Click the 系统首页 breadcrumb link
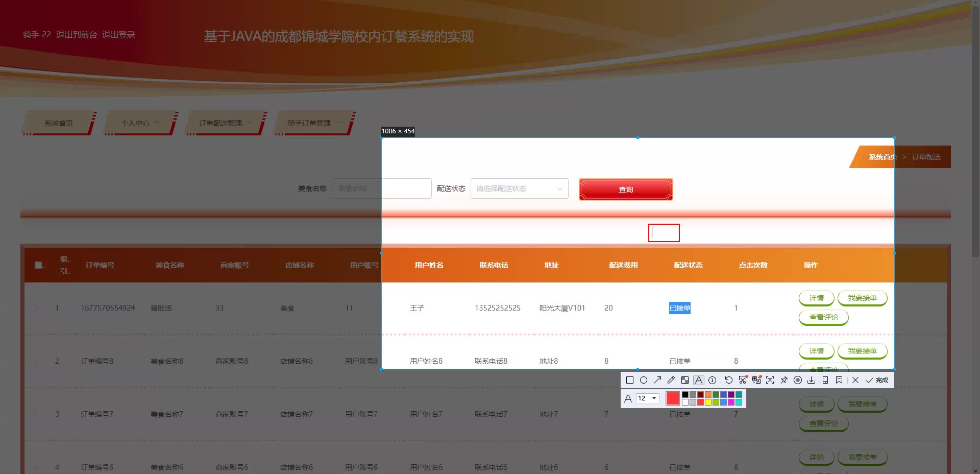This screenshot has width=980, height=474. click(883, 157)
